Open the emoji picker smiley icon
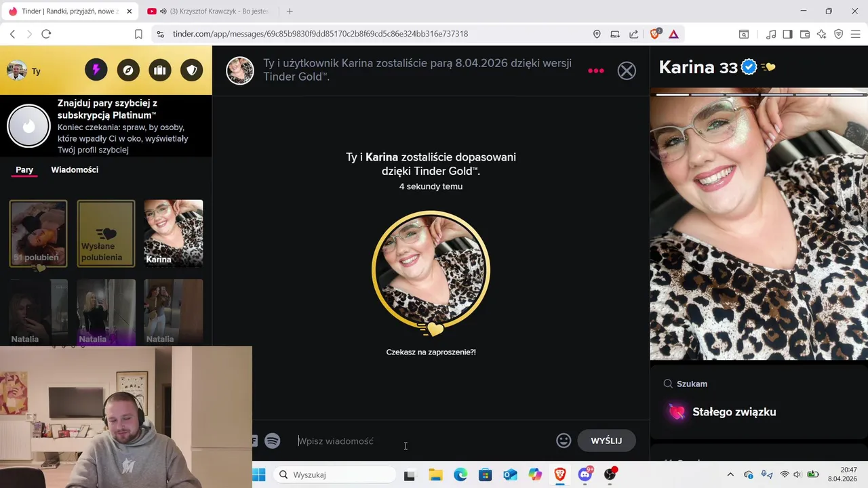 click(x=564, y=441)
